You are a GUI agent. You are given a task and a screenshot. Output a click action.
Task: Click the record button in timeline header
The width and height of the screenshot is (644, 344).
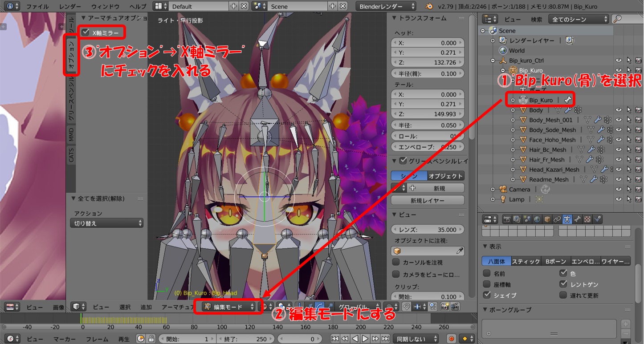click(x=451, y=339)
